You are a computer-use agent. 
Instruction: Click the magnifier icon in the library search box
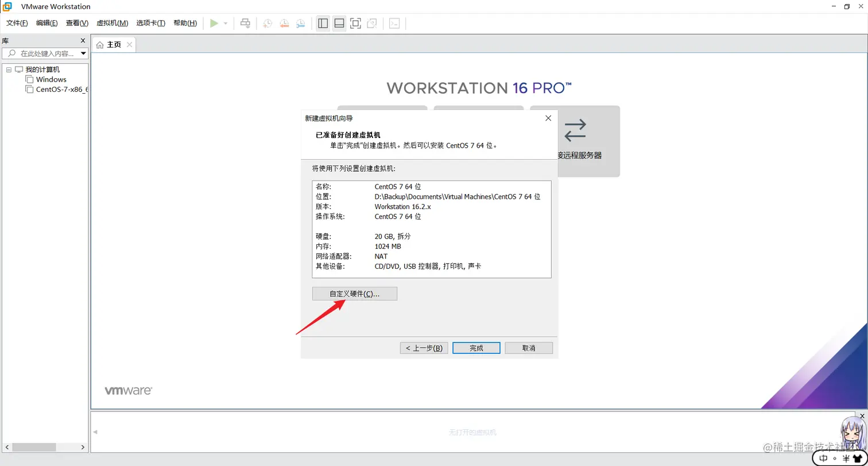click(11, 53)
